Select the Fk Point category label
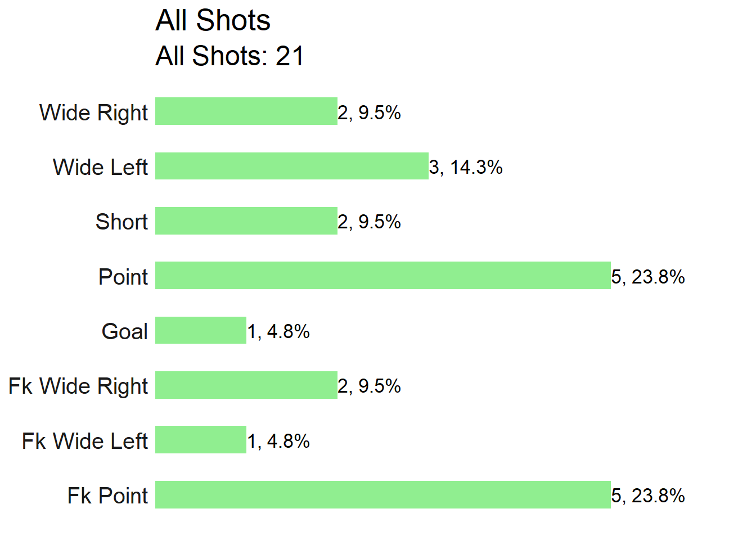 [107, 496]
